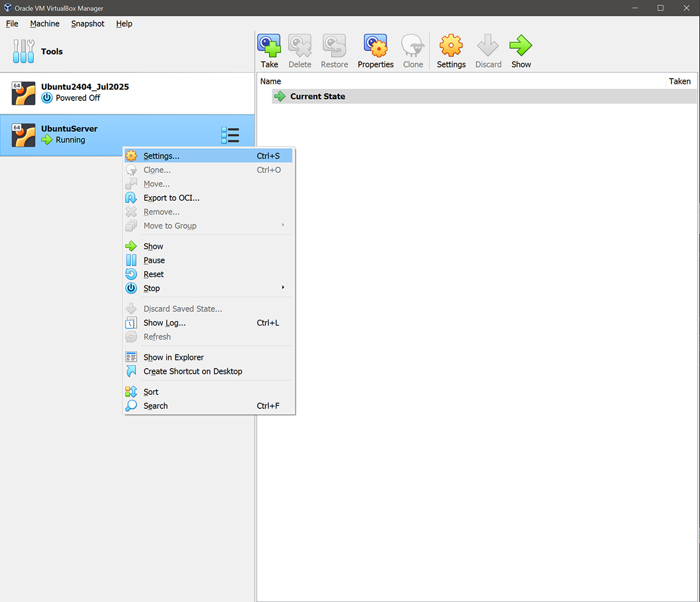Click the Restore snapshot toolbar icon

pos(334,45)
